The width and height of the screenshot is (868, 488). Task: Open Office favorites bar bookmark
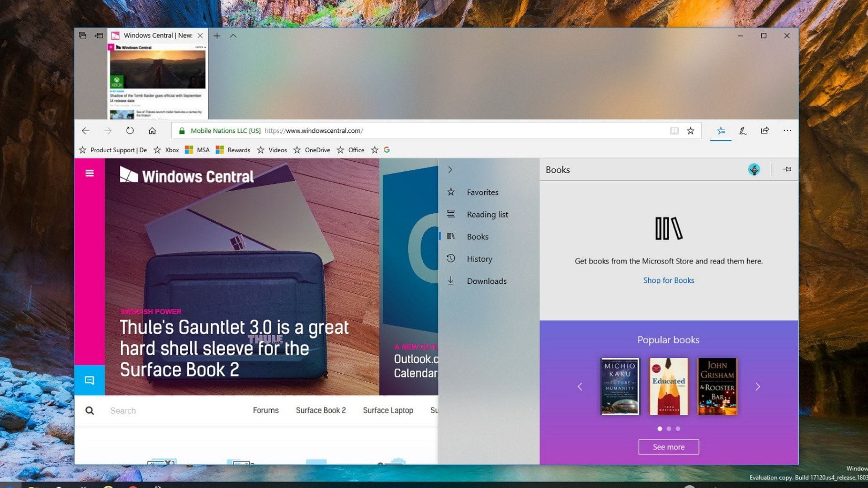[350, 150]
